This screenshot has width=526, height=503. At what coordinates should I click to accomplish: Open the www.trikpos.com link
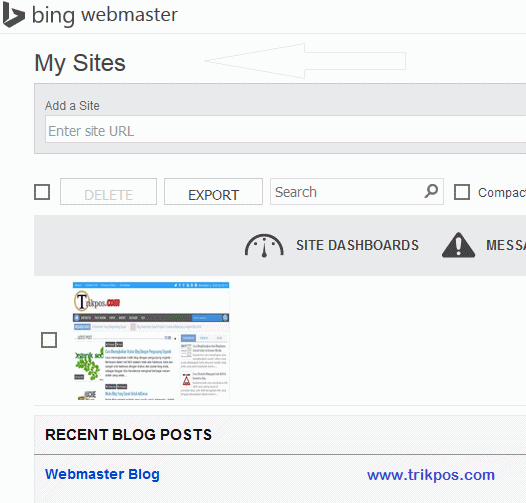[x=431, y=475]
